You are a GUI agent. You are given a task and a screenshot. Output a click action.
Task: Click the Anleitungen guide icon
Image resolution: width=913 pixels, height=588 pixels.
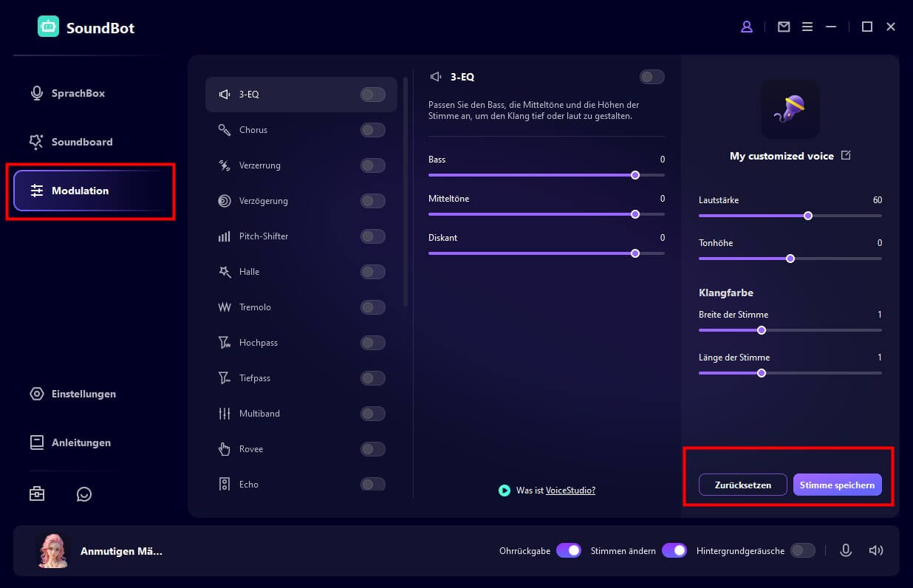(x=37, y=442)
